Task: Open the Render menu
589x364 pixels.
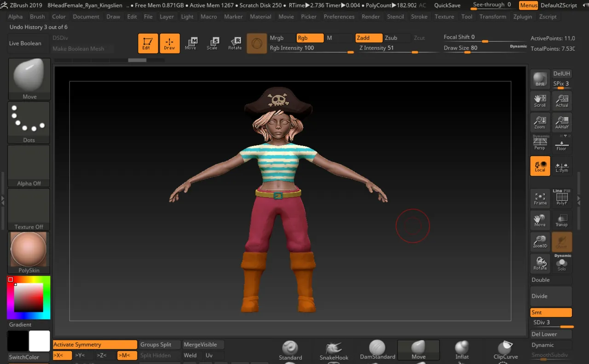Action: tap(371, 17)
